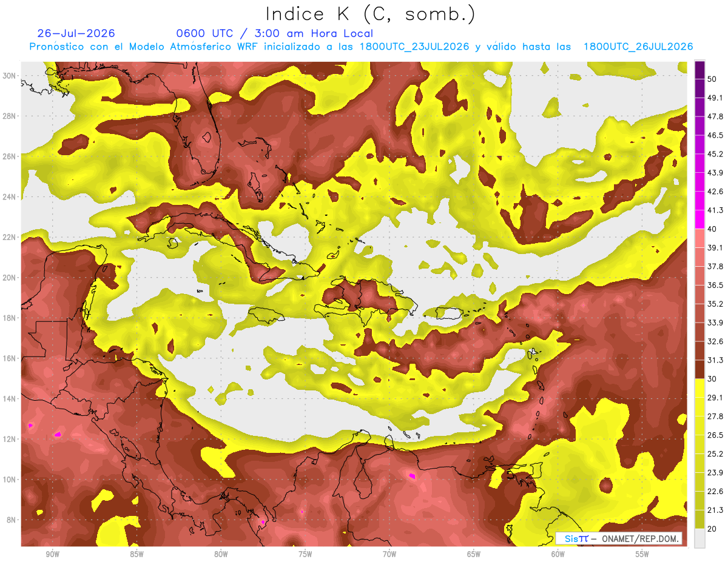The height and width of the screenshot is (562, 728).
Task: Click the '16N' latitude label
Action: 9,358
